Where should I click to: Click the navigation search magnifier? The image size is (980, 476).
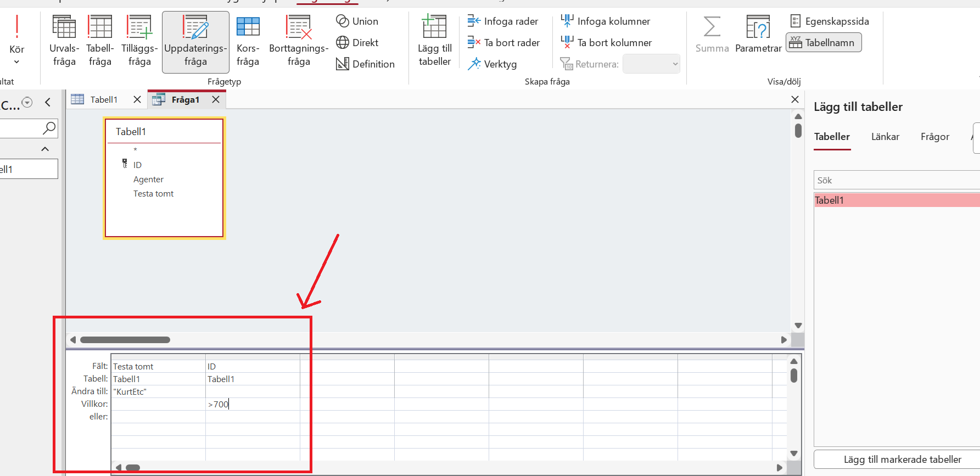coord(49,128)
